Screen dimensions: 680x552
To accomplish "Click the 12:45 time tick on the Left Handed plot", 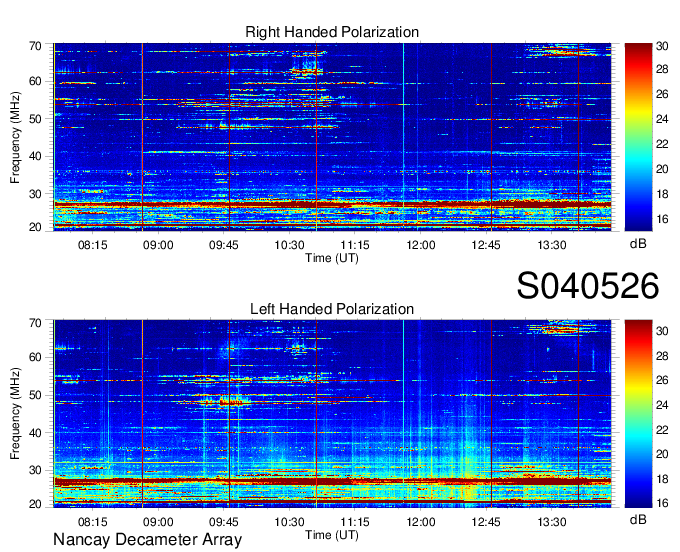I will click(x=486, y=522).
